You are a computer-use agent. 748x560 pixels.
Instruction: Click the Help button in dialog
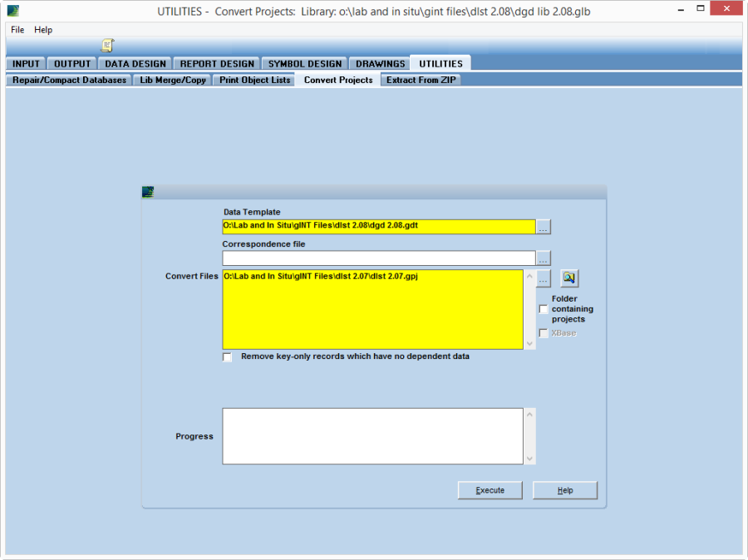tap(565, 490)
